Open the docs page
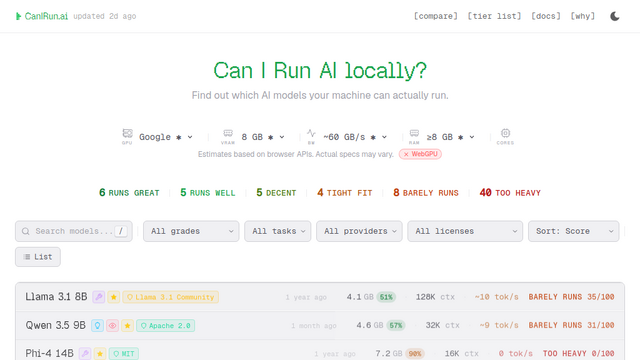This screenshot has height=360, width=640. (546, 16)
